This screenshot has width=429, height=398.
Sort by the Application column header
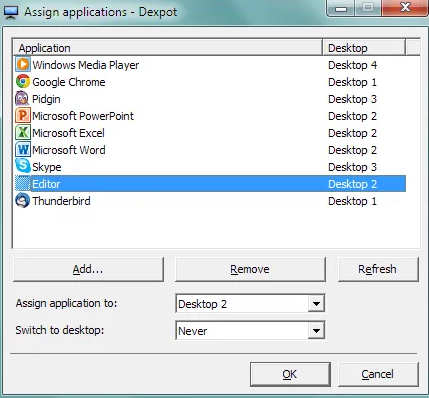[168, 48]
